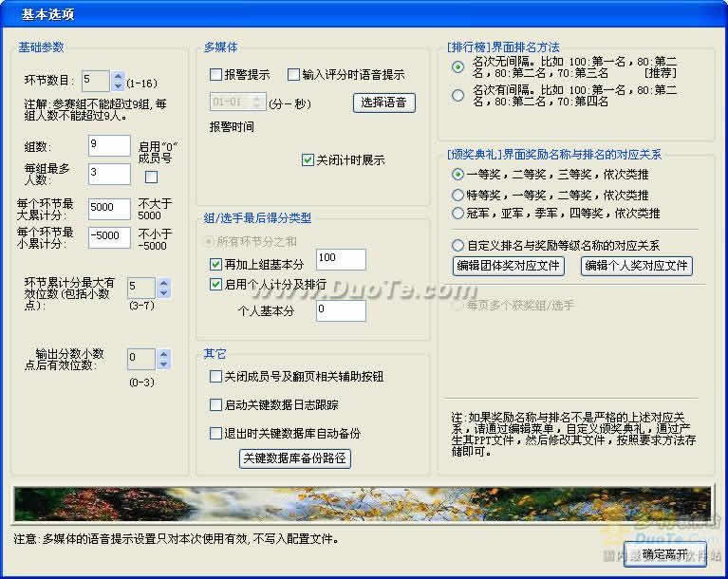Screen dimensions: 728x579
Task: Click the 环节累计分最大有效位数 value field
Action: click(x=141, y=288)
